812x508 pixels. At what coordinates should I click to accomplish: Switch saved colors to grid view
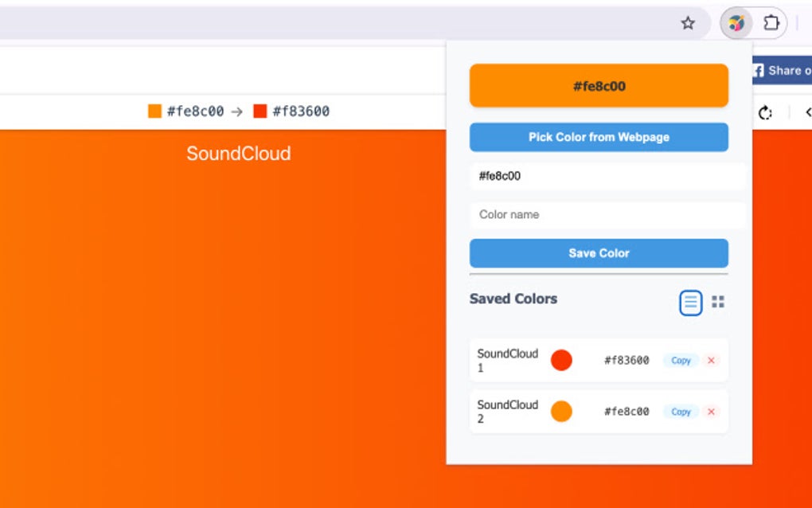coord(718,303)
